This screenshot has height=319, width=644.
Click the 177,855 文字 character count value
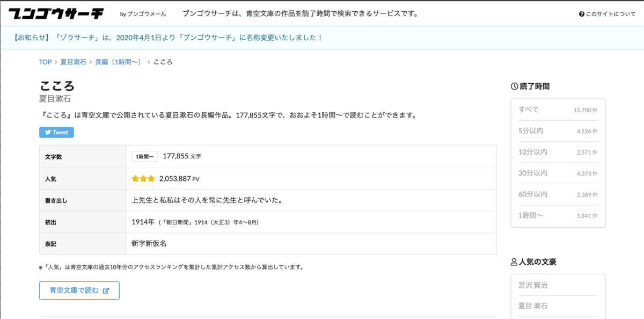tap(182, 156)
